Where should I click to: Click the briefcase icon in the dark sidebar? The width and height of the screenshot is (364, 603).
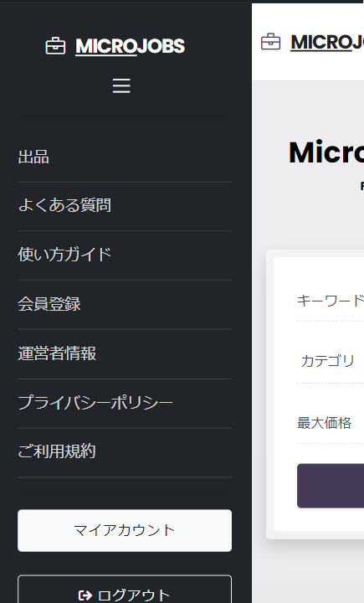[x=55, y=46]
